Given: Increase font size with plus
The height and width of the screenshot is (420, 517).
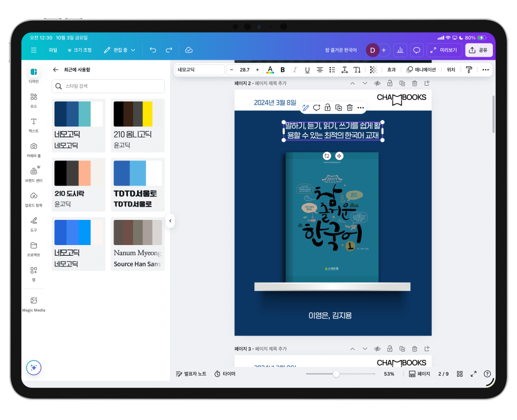Looking at the screenshot, I should click(x=257, y=70).
